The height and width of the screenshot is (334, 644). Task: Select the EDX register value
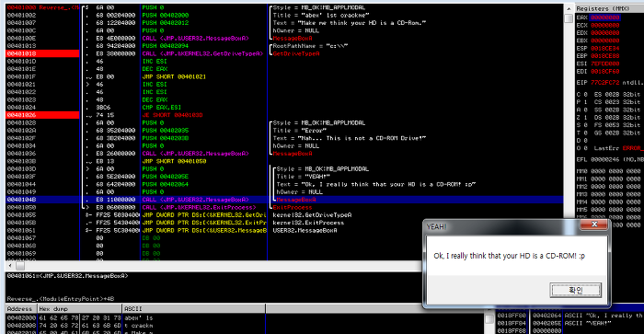tap(605, 33)
